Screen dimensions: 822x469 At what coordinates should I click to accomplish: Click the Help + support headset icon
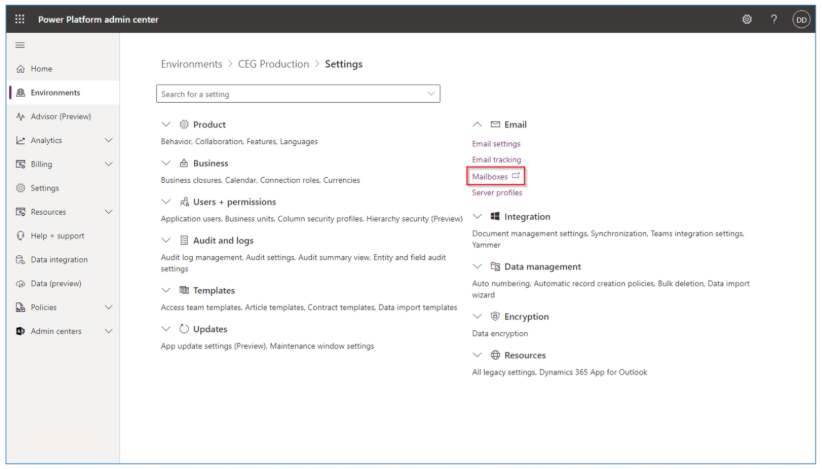coord(20,236)
